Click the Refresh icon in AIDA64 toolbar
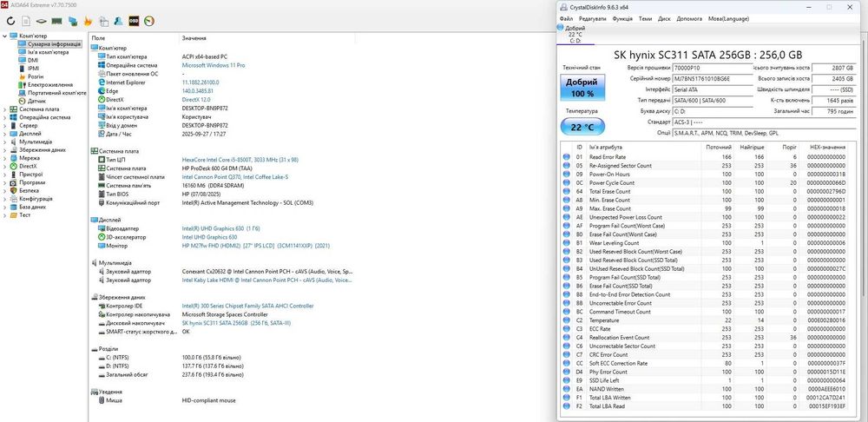 point(10,22)
